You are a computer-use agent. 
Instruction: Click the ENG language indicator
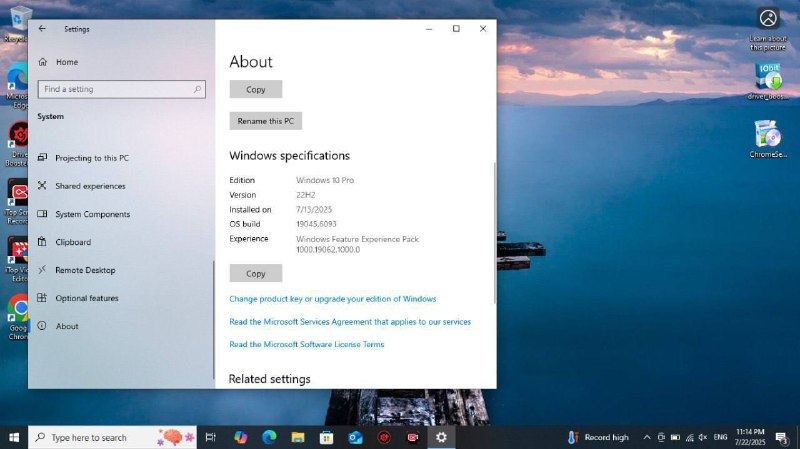720,437
